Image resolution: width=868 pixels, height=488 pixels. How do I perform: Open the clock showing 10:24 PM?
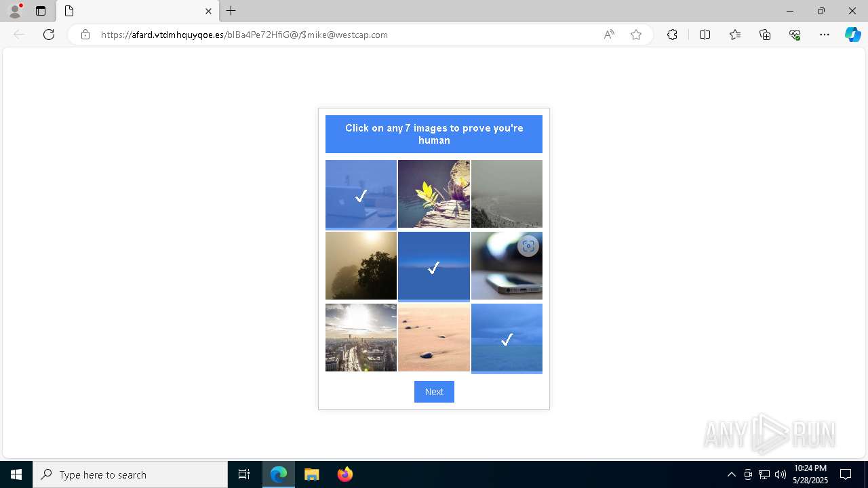[x=810, y=474]
